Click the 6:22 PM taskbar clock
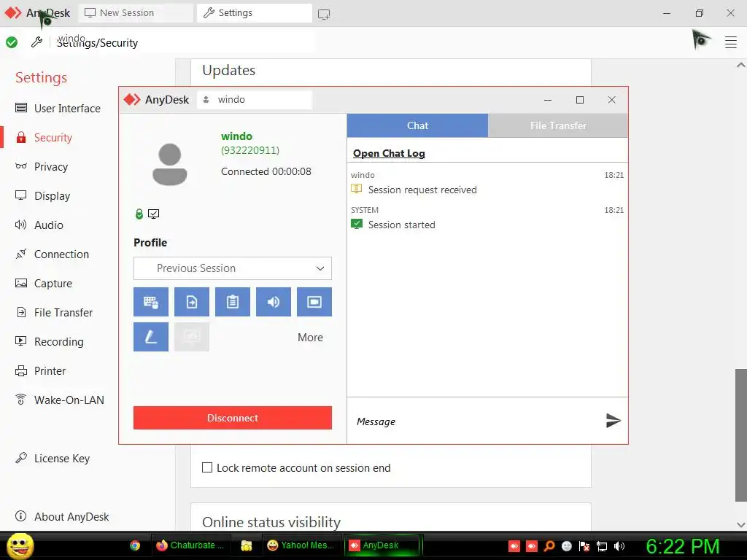 click(683, 546)
